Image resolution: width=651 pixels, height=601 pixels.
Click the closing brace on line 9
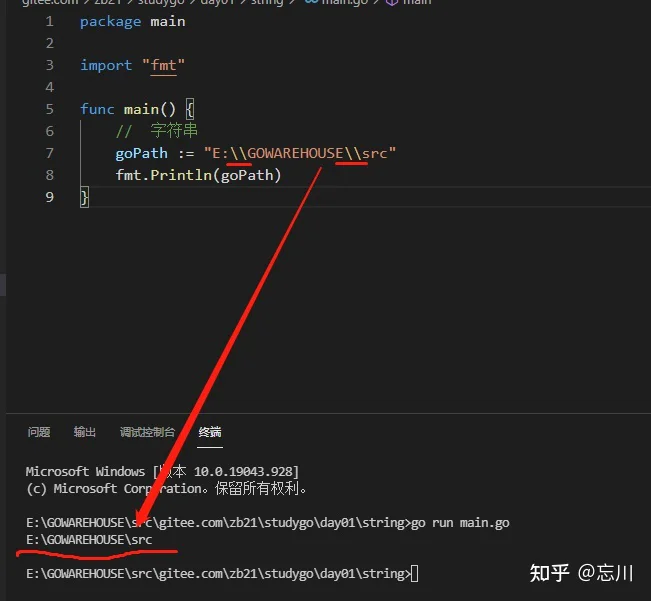[84, 197]
